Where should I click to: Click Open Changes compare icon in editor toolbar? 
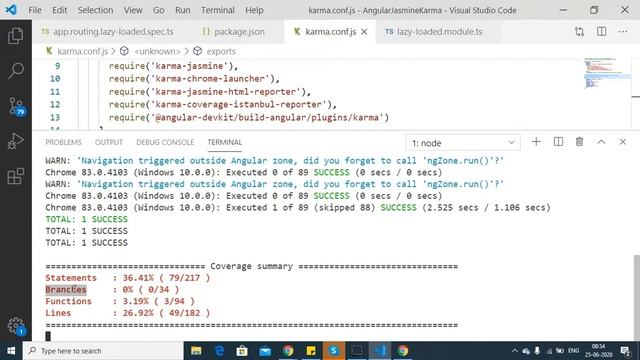579,31
